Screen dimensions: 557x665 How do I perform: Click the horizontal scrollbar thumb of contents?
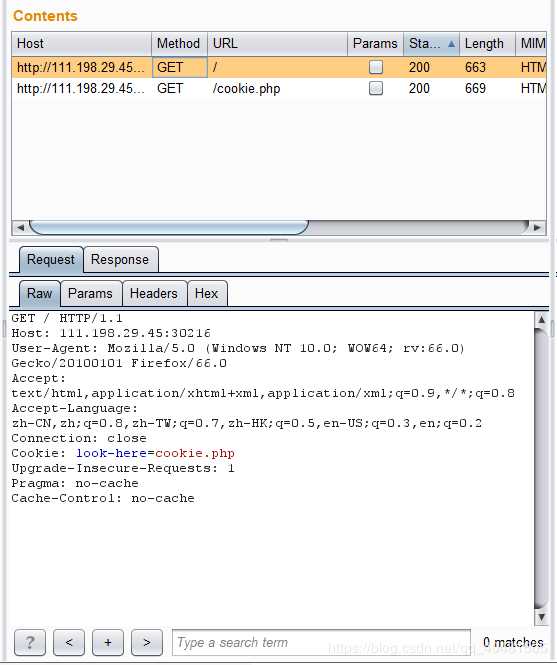pyautogui.click(x=168, y=227)
